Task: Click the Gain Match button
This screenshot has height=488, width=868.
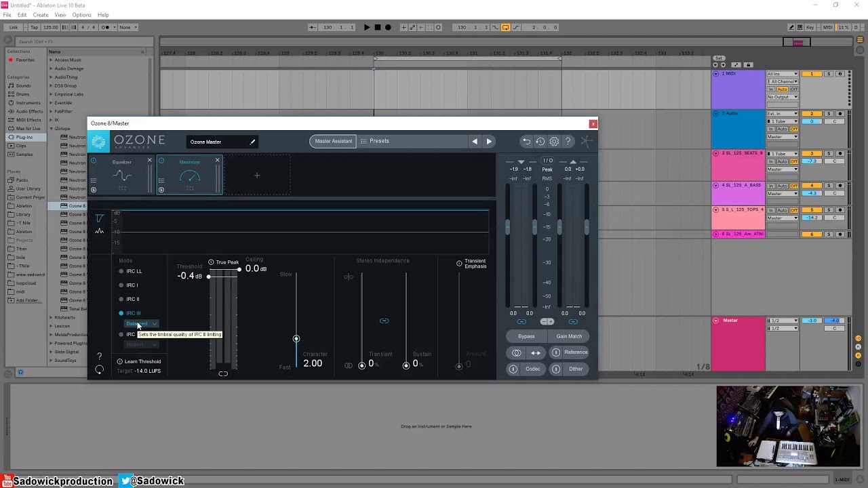Action: pyautogui.click(x=569, y=336)
